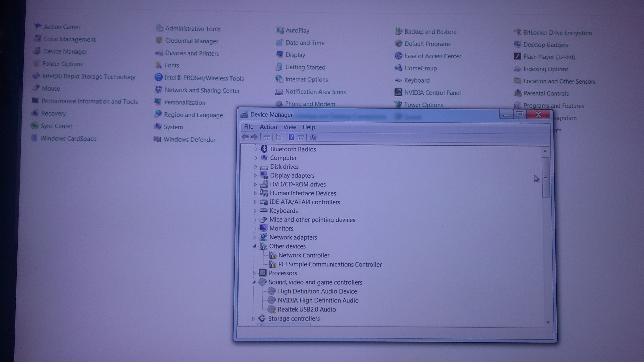Image resolution: width=644 pixels, height=362 pixels.
Task: Select IDE ATA/ATAPI controllers
Action: [305, 202]
